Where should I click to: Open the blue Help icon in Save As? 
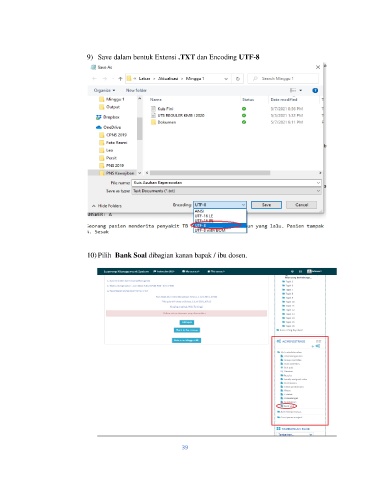(x=315, y=90)
